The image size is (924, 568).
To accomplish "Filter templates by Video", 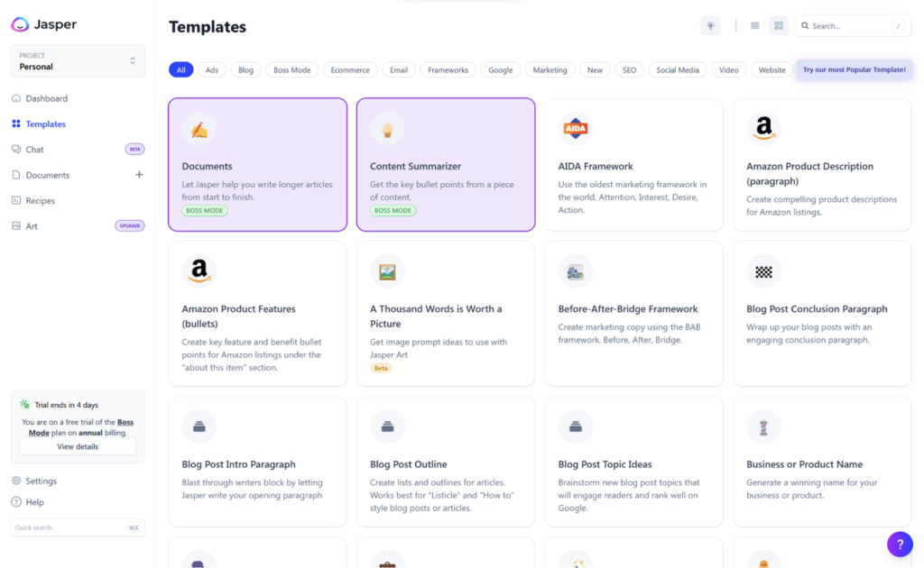I will 728,69.
